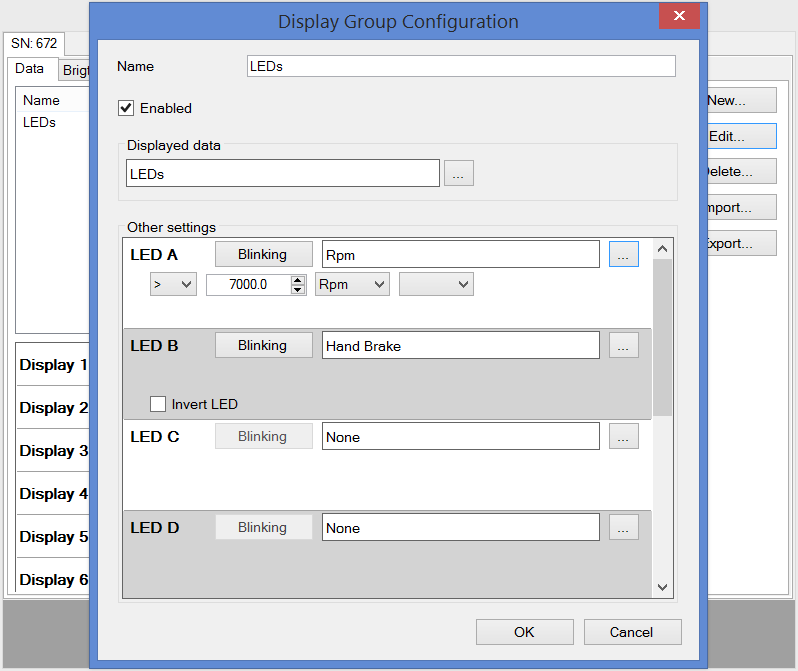Confirm the dialog with OK

[524, 632]
